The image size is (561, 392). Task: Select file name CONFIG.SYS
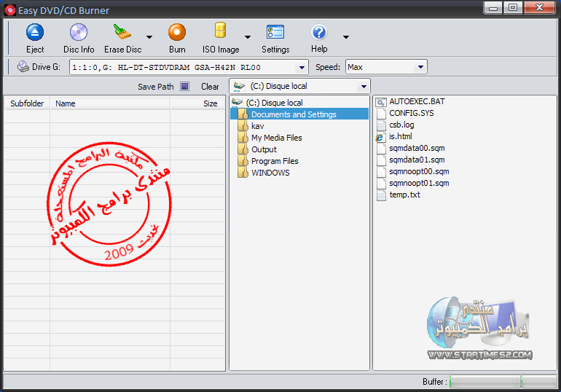tap(412, 113)
